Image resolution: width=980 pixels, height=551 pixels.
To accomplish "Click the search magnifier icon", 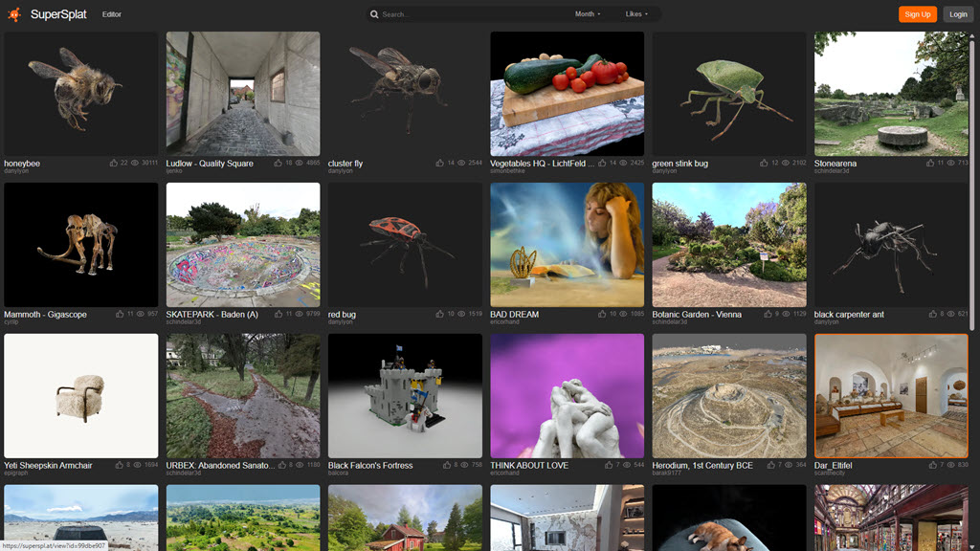I will (x=374, y=14).
